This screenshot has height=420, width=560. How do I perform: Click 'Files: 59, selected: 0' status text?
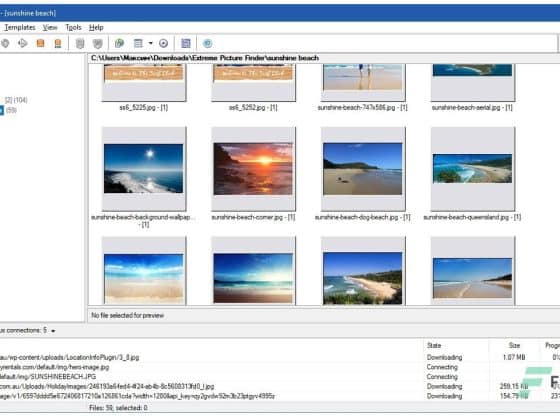coord(118,408)
